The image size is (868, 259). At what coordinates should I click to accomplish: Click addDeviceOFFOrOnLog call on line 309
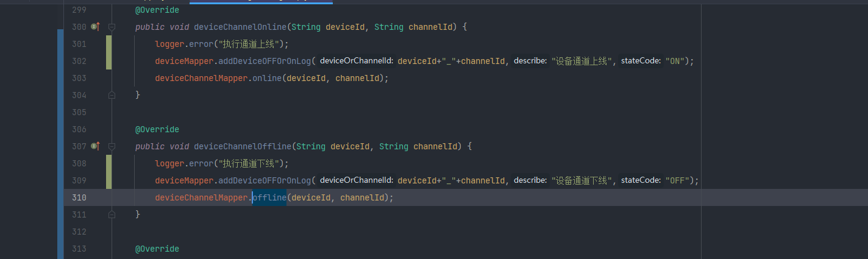265,180
